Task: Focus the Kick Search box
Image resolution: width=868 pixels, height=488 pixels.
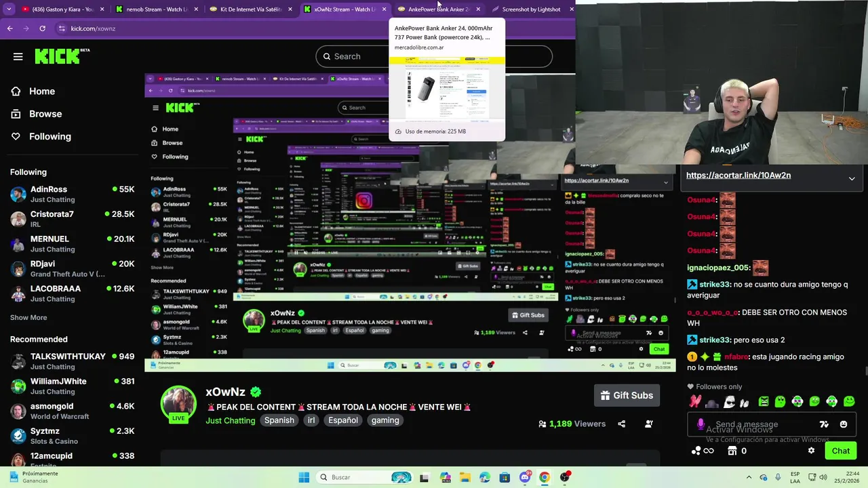Action: pos(434,56)
